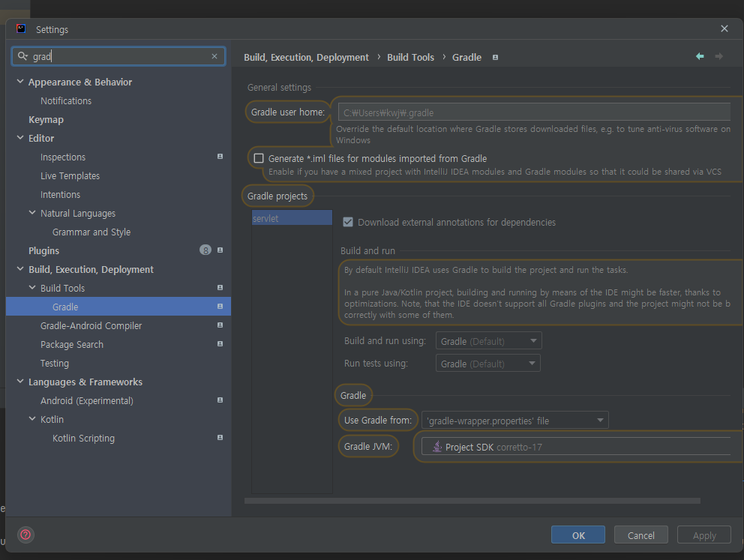This screenshot has width=744, height=560.
Task: Open the Plugins page
Action: point(43,250)
